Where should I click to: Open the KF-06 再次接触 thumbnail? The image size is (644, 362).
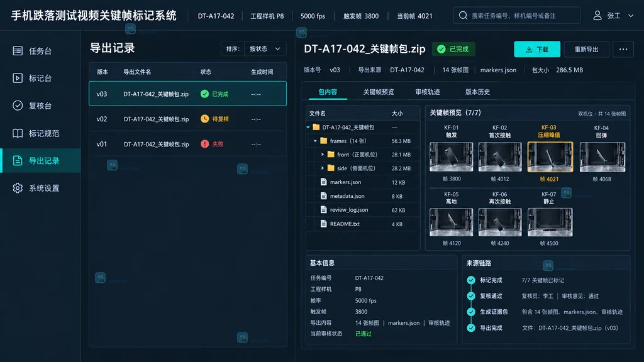click(500, 222)
